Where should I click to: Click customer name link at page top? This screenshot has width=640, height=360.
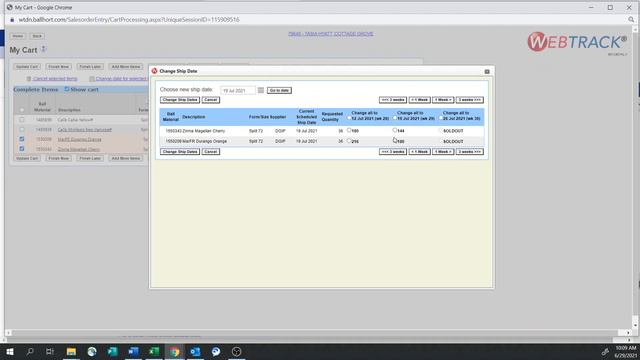pyautogui.click(x=331, y=34)
